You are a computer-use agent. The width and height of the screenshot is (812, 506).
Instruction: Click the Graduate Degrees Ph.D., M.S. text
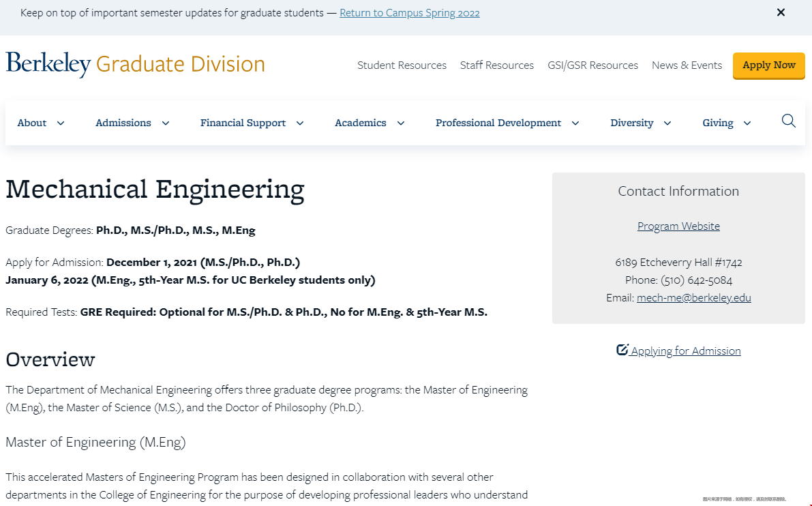[175, 230]
